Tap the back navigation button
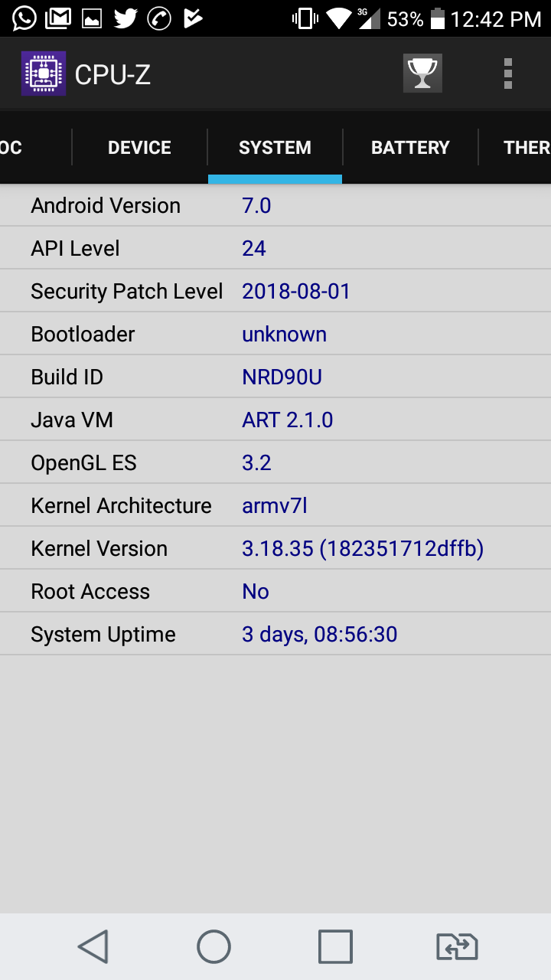The width and height of the screenshot is (551, 980). [x=93, y=946]
